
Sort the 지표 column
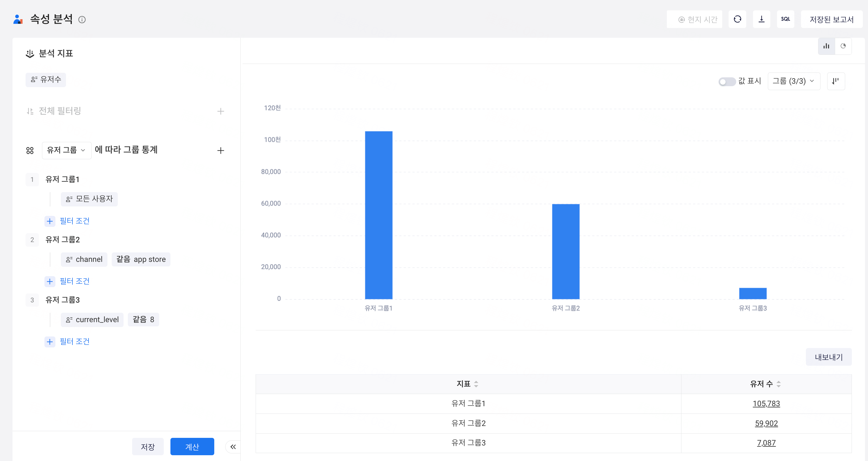(476, 384)
